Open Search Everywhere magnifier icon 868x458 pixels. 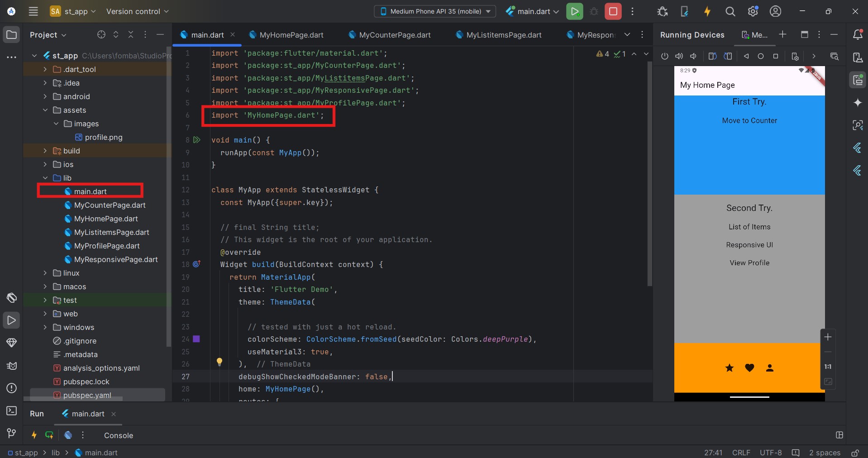click(x=730, y=12)
